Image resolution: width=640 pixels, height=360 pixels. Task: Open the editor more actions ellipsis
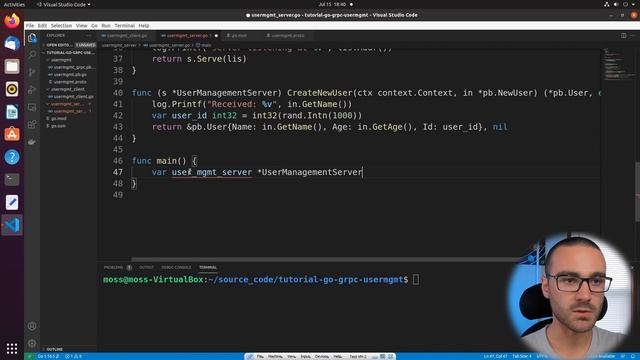click(x=633, y=36)
